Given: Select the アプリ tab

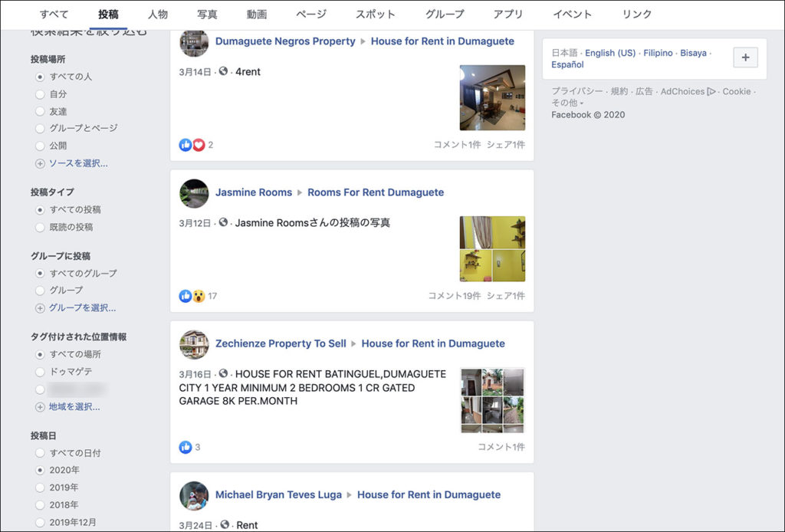Looking at the screenshot, I should pyautogui.click(x=508, y=14).
